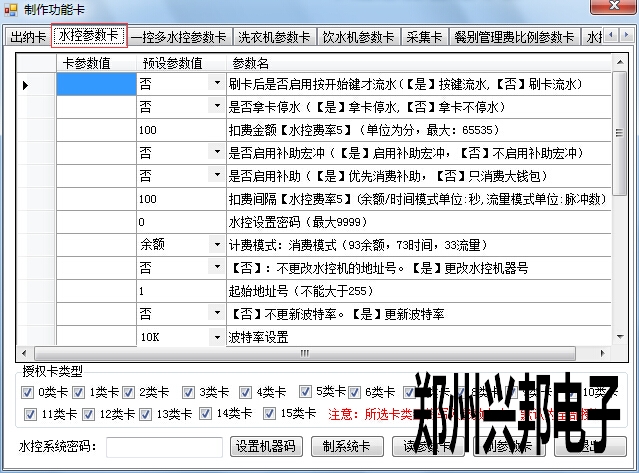Expand the 计费模式 dropdown showing 余额
The image size is (639, 473).
pyautogui.click(x=216, y=243)
